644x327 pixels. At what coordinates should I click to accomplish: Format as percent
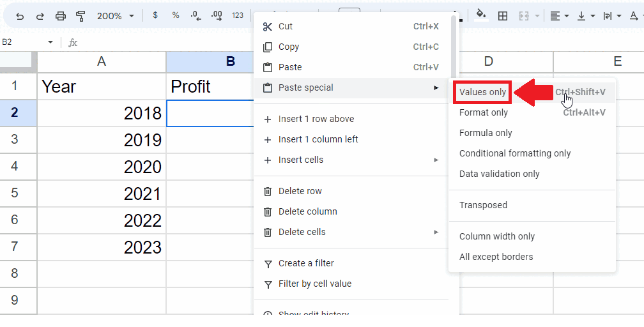(x=176, y=15)
